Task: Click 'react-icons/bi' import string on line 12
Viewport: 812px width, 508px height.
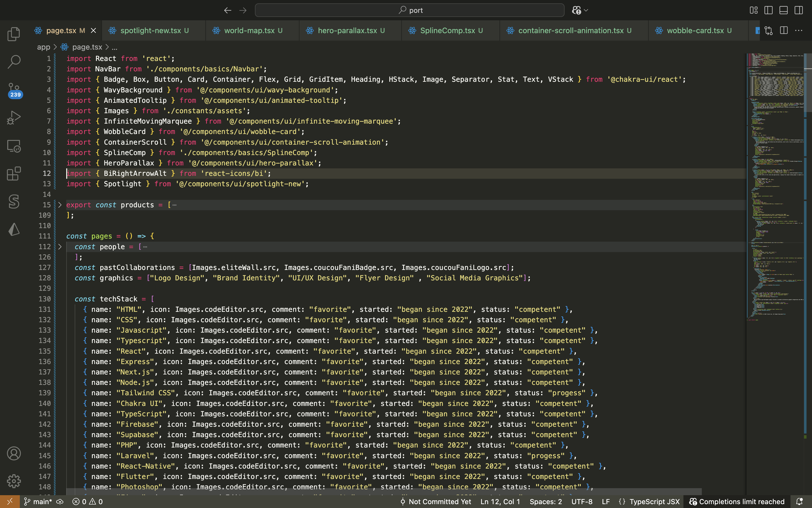Action: tap(234, 173)
